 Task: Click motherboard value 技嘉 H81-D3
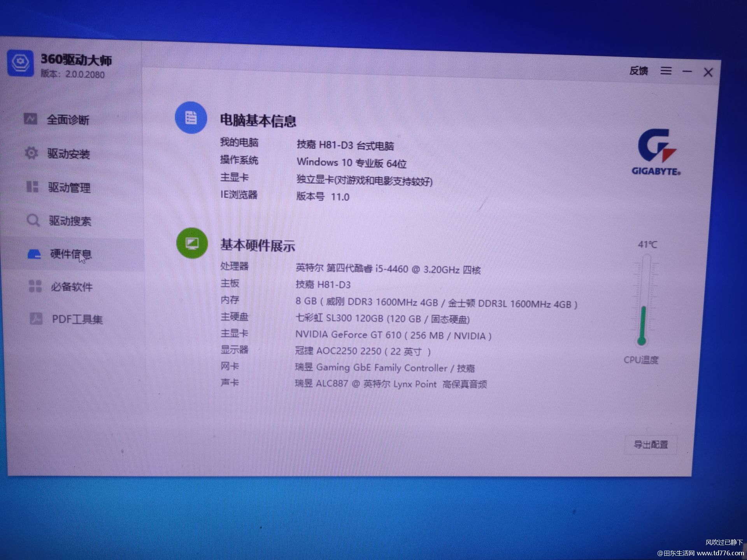(x=323, y=285)
